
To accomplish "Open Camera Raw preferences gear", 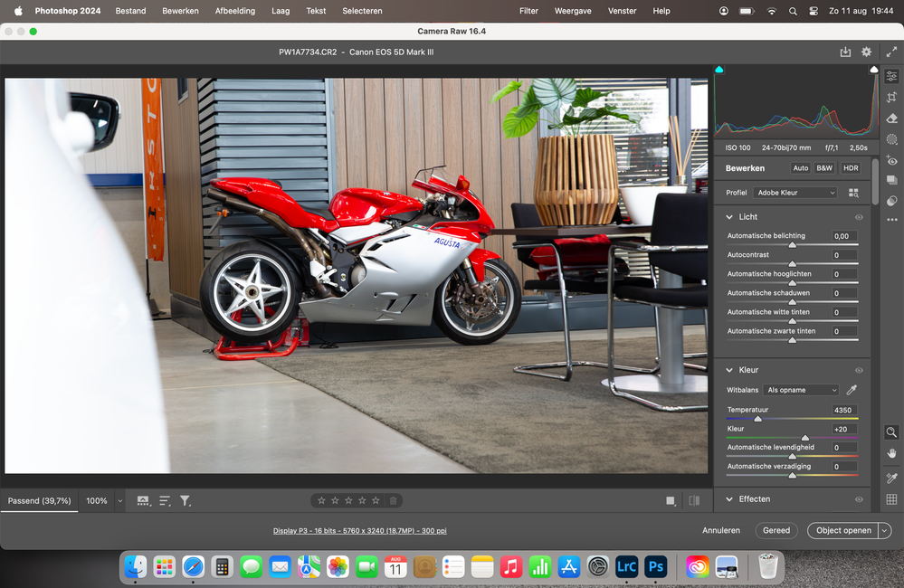I will [866, 52].
